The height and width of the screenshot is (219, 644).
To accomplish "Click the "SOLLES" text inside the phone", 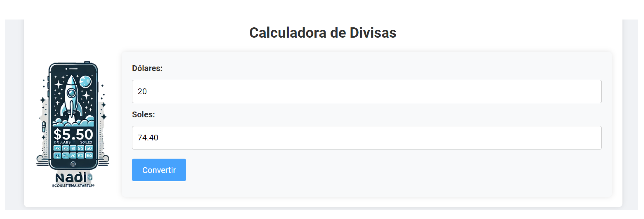I will [86, 142].
